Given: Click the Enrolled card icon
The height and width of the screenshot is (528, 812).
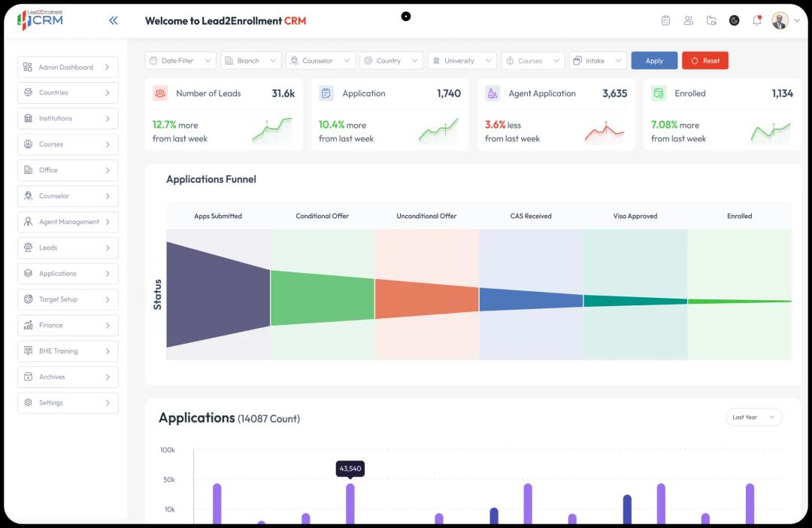Looking at the screenshot, I should click(659, 93).
